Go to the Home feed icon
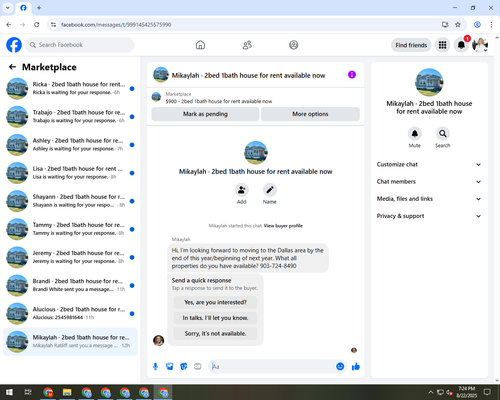 (200, 45)
